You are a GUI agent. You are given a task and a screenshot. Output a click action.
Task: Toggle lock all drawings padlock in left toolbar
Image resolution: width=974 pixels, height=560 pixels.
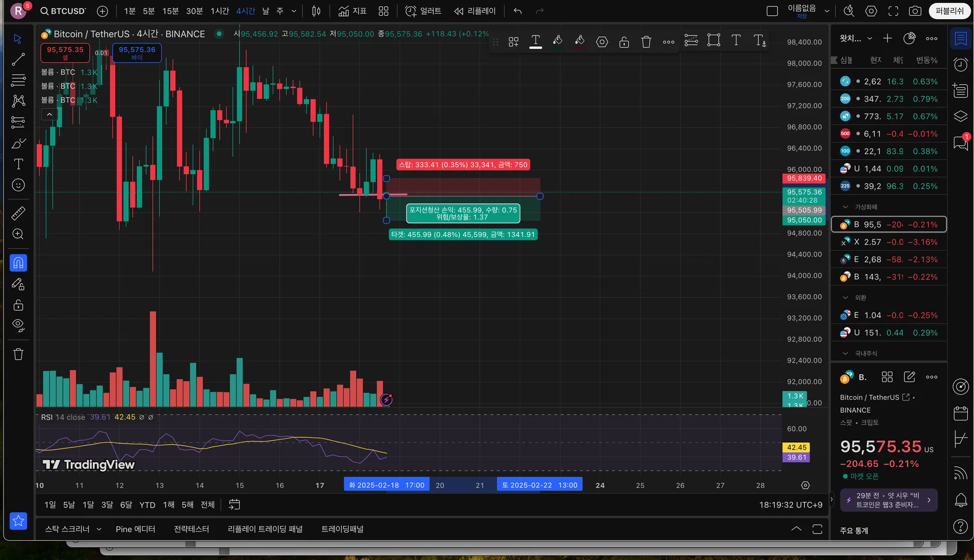pyautogui.click(x=18, y=305)
